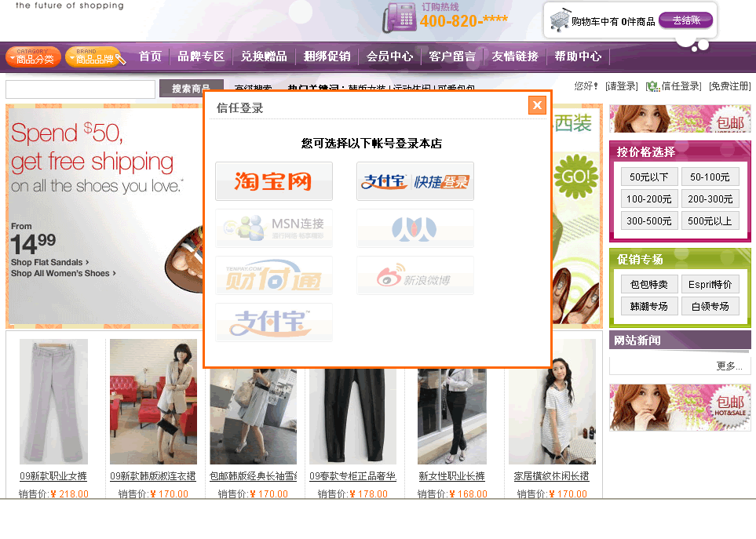Open the 友情链接 menu item
This screenshot has height=539, width=756.
(x=515, y=56)
